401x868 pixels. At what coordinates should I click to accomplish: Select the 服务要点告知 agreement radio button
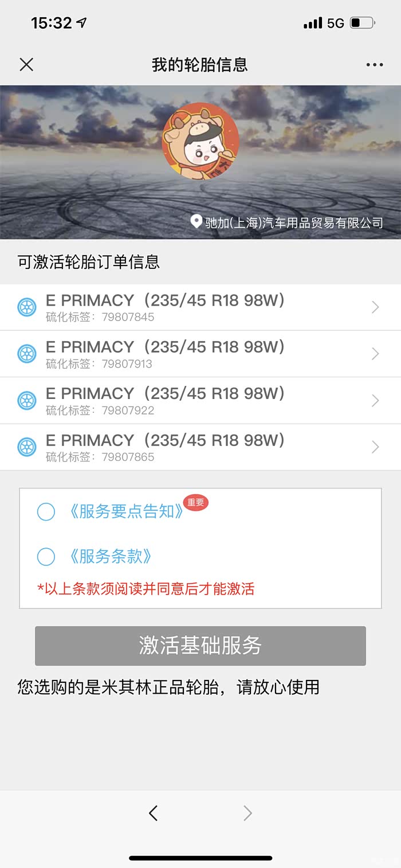[46, 511]
